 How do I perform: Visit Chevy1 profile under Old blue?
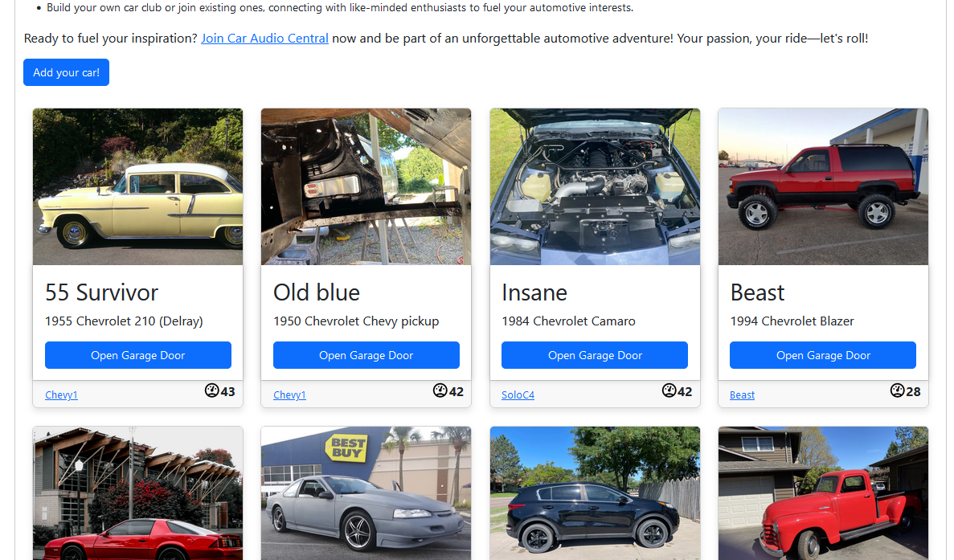(289, 395)
